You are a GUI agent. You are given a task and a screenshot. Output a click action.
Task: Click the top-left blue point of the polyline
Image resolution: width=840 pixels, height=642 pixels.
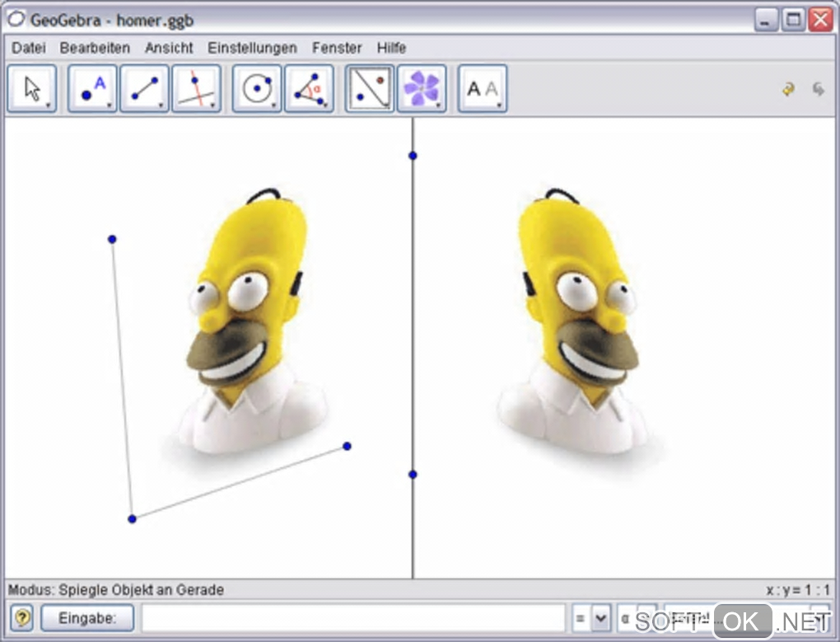pyautogui.click(x=112, y=239)
